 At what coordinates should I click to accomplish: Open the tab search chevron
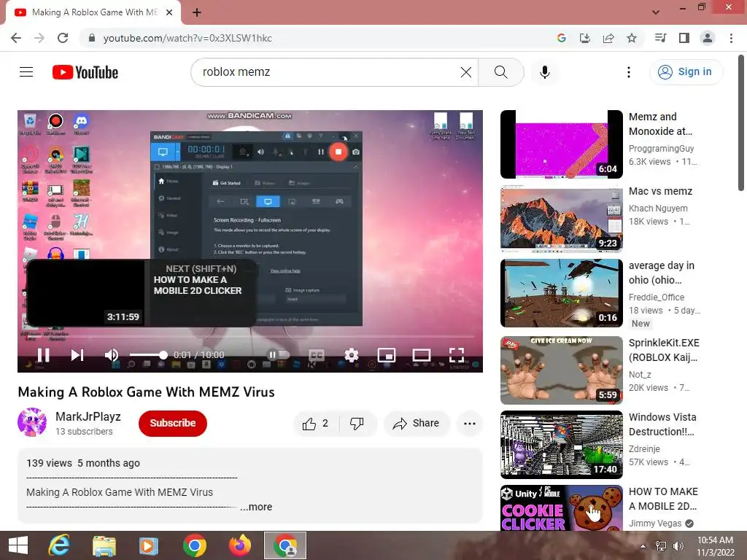click(656, 12)
